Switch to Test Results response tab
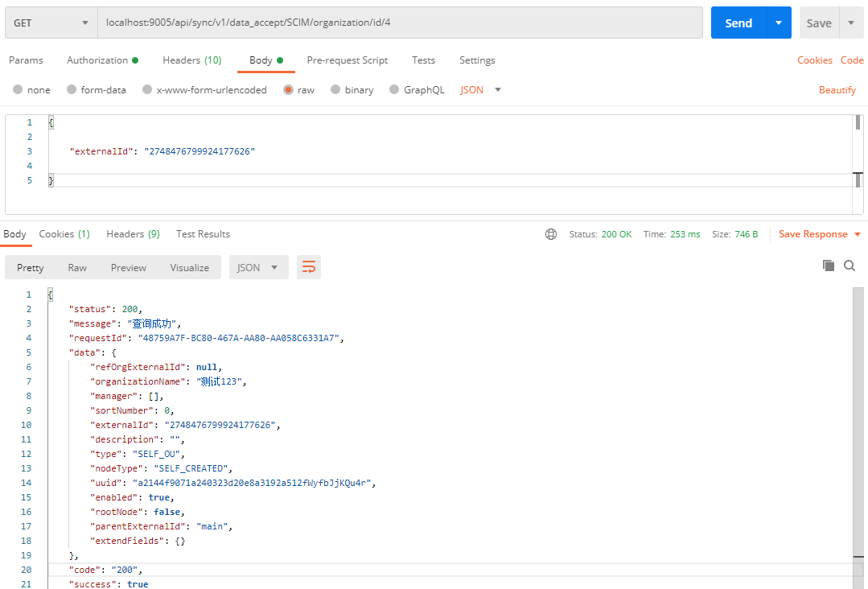Screen dimensions: 868x589 (203, 234)
